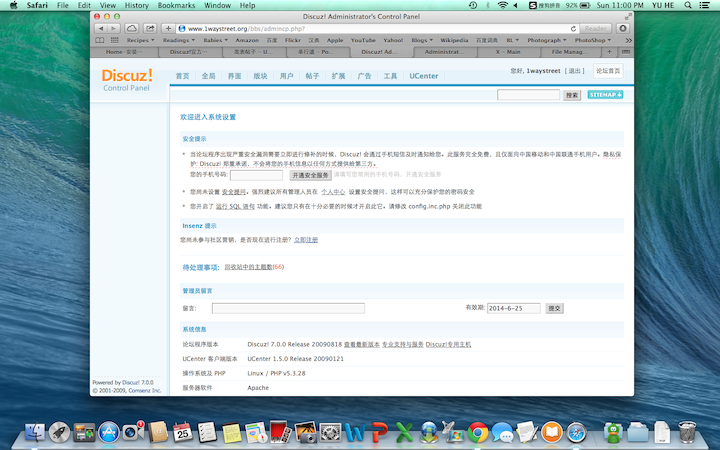Add bookmark with the plus button
The width and height of the screenshot is (720, 450).
click(x=169, y=28)
